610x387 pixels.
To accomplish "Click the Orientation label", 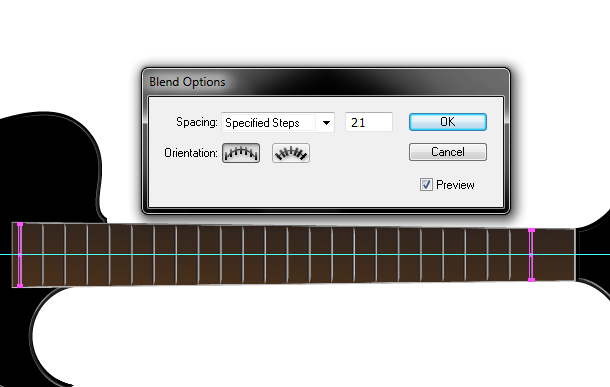I will 191,153.
